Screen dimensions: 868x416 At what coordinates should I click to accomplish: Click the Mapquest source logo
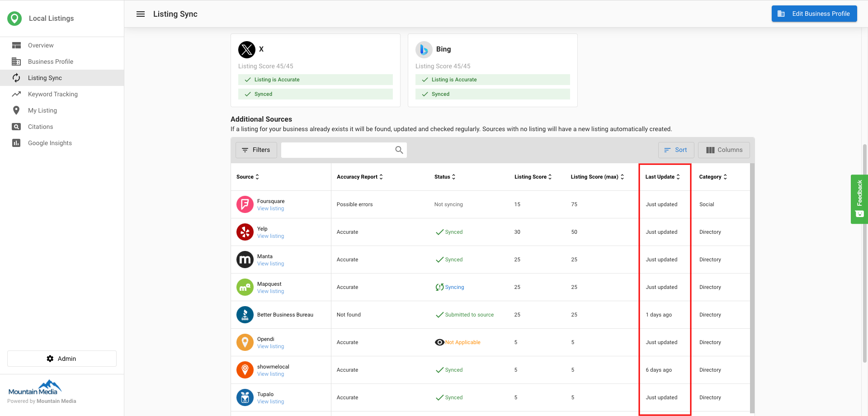pyautogui.click(x=245, y=287)
